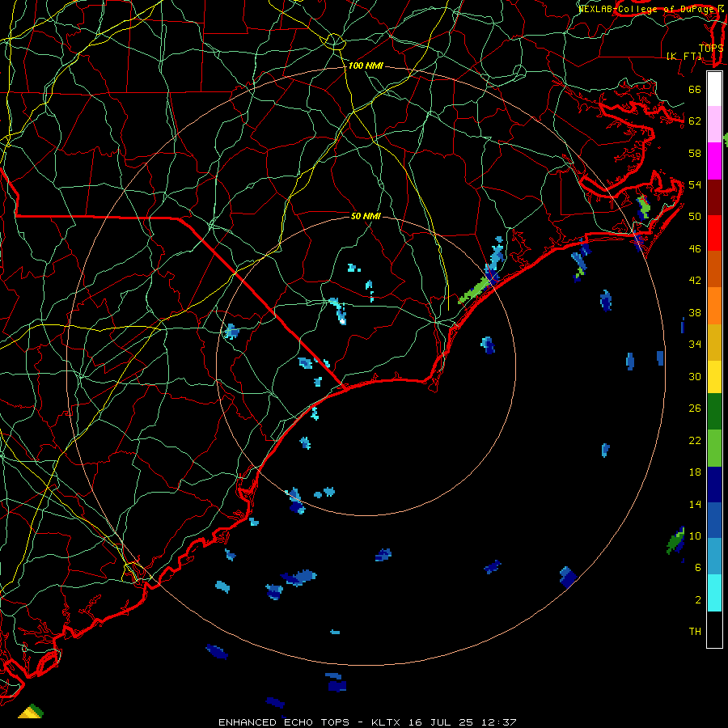Pick the dark red maroon swatch
Screen dimensions: 728x728
pos(714,197)
